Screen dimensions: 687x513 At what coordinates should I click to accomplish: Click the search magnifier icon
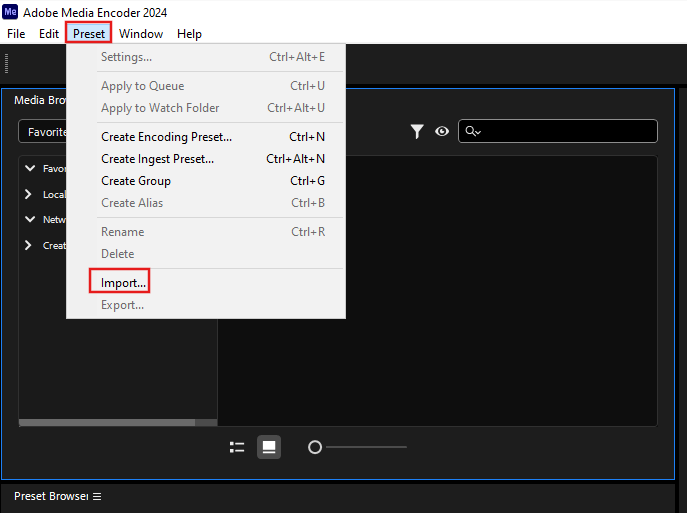(x=472, y=131)
